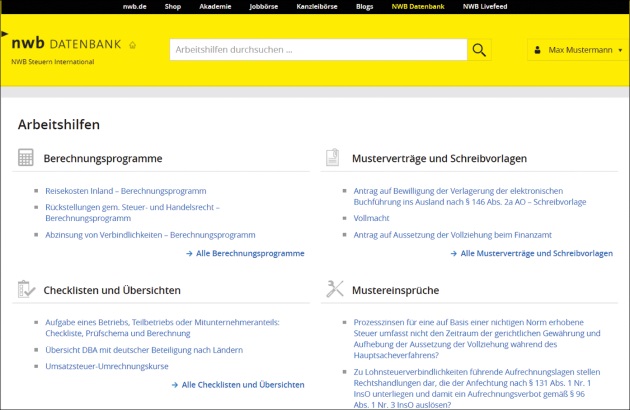The image size is (630, 410).
Task: Select Jobbörse in the top bar
Action: 263,6
